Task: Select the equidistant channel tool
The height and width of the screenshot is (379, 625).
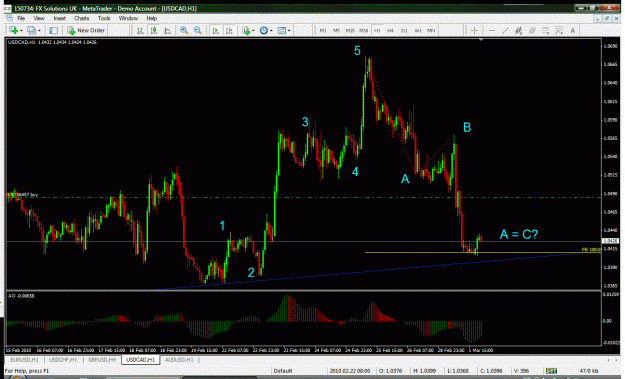Action: tap(519, 30)
